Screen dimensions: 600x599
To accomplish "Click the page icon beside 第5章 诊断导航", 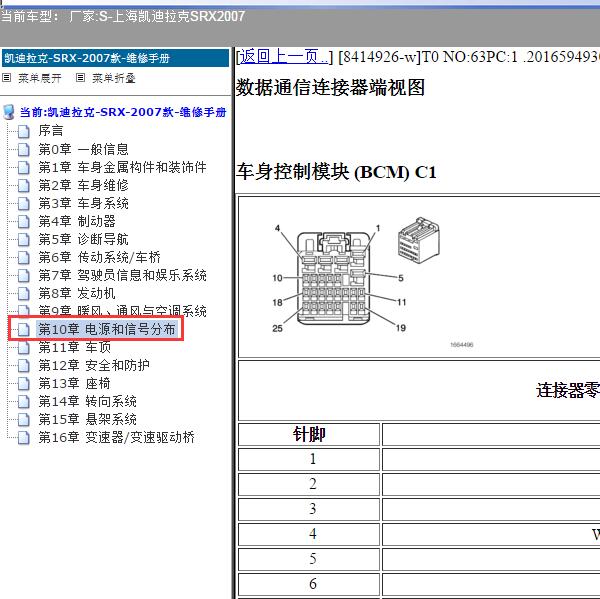I will coord(24,239).
